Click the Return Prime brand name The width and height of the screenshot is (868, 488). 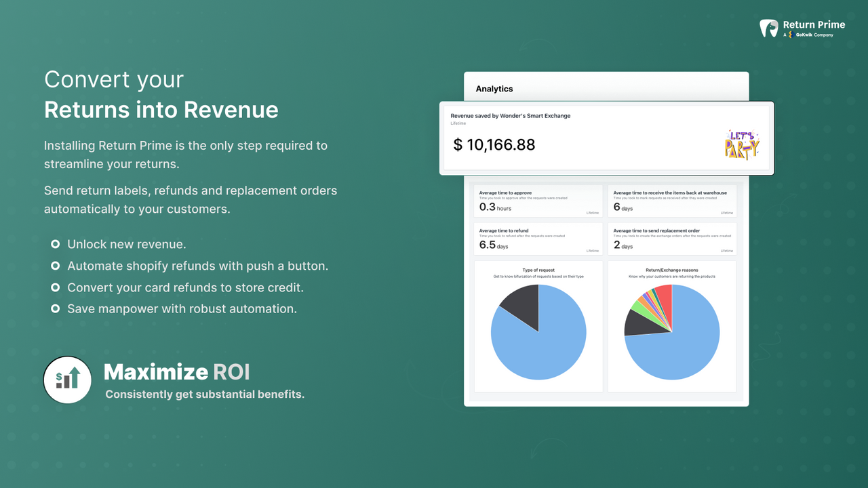[814, 25]
